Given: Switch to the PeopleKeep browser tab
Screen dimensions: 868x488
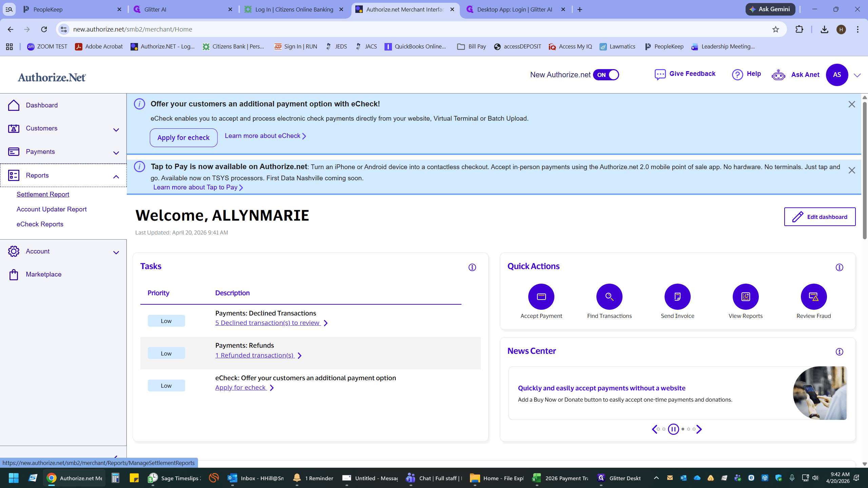Looking at the screenshot, I should tap(72, 9).
